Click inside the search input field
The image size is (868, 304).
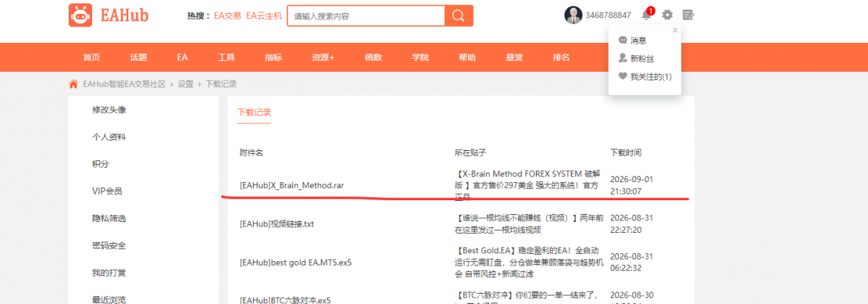point(366,16)
